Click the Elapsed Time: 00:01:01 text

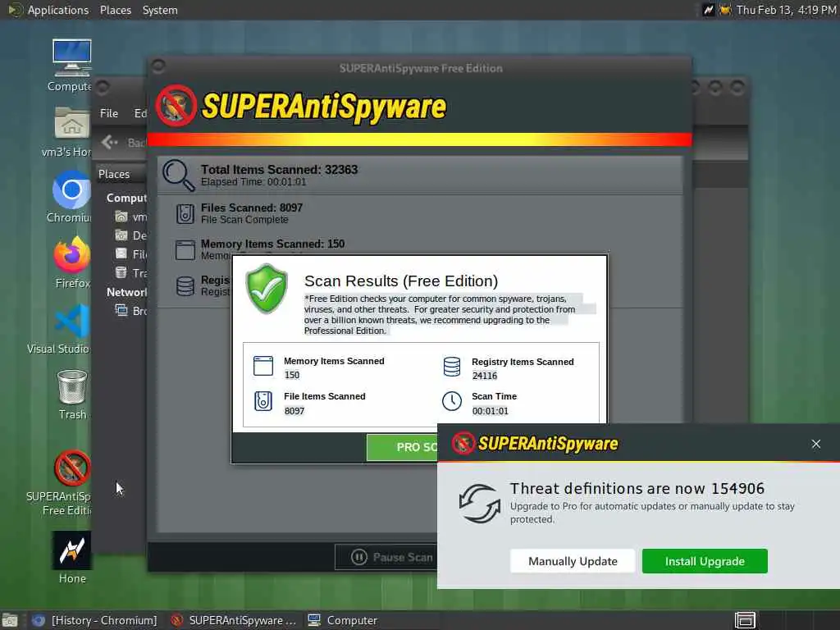(253, 181)
